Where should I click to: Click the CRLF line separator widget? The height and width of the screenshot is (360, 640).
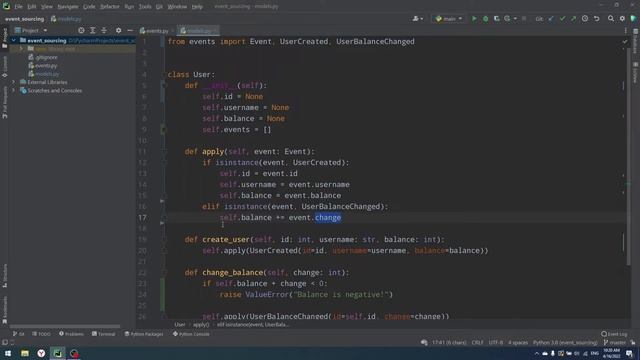coord(477,342)
